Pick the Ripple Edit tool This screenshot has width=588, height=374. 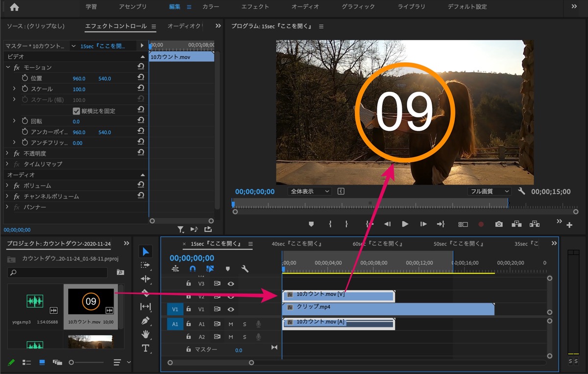click(146, 279)
